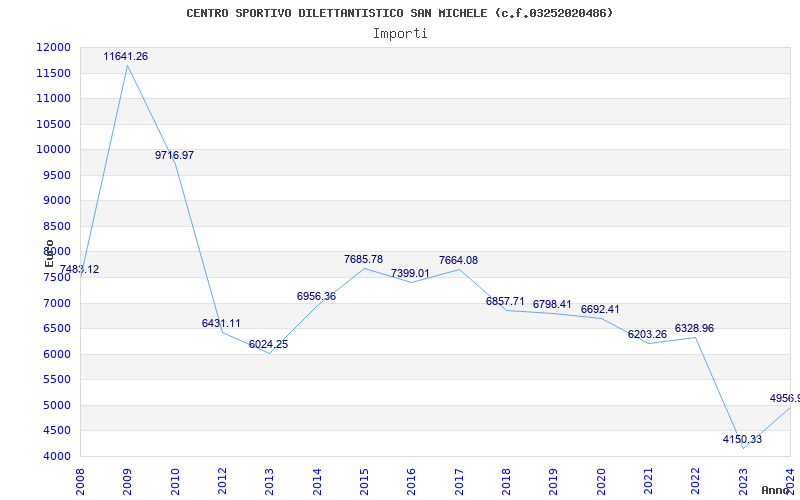Click the 7664.08 data label

[x=458, y=260]
